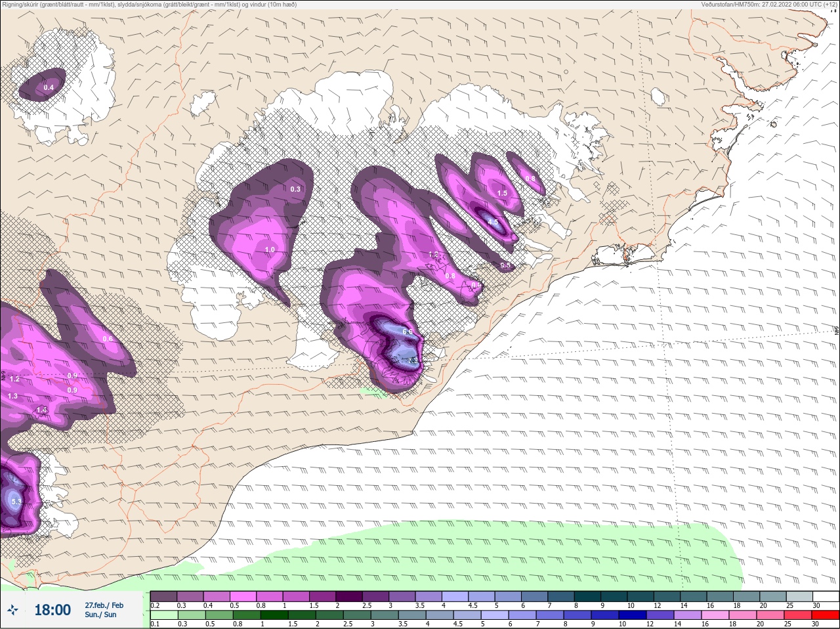Click the 0.4 precipitation value on the map
Screen dimensions: 840x629
[x=49, y=87]
